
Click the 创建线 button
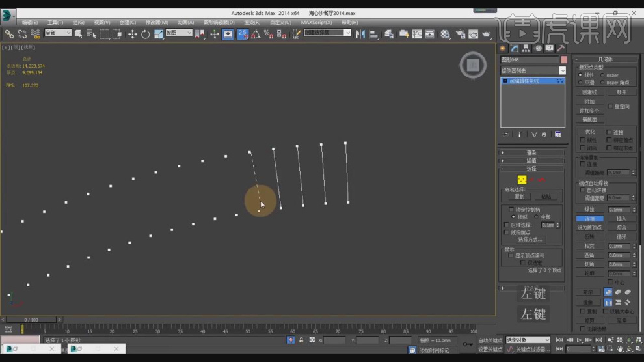[x=589, y=92]
